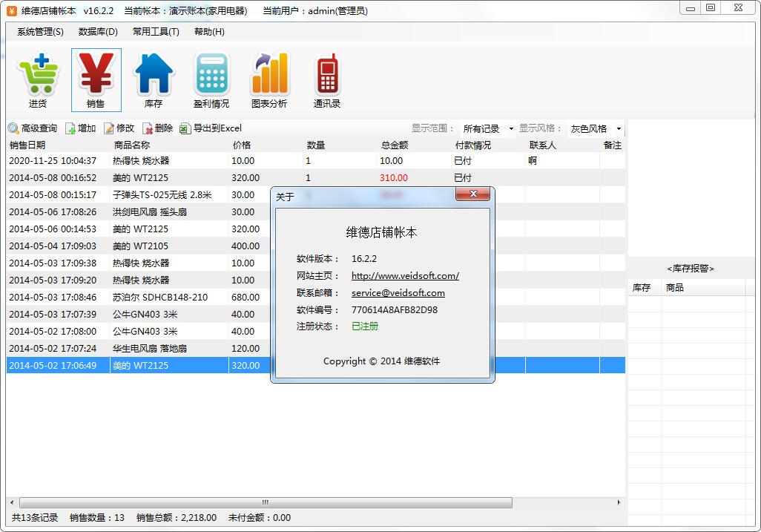
Task: Open the 库存 inventory house icon
Action: (154, 80)
